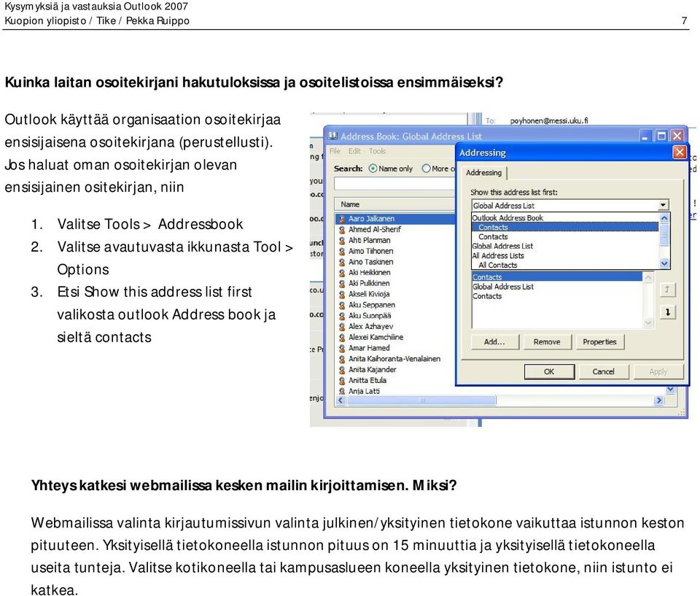Select contact Anja Latti
The height and width of the screenshot is (596, 700).
364,391
